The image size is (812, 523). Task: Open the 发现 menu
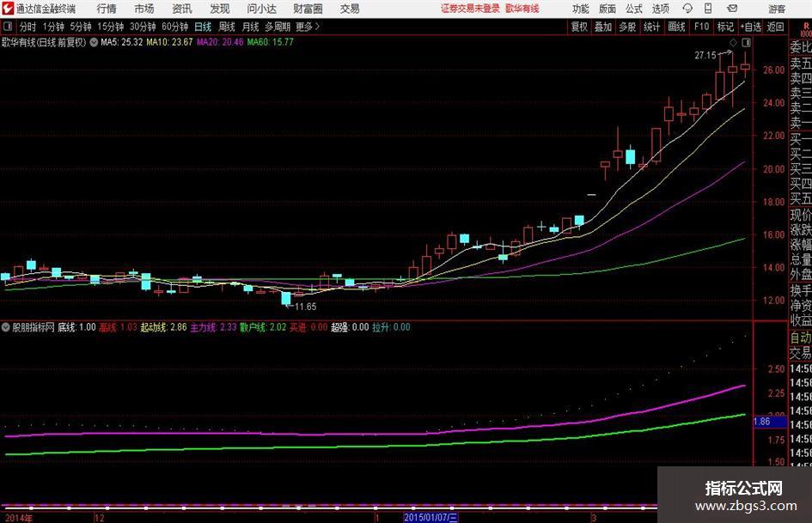(220, 9)
